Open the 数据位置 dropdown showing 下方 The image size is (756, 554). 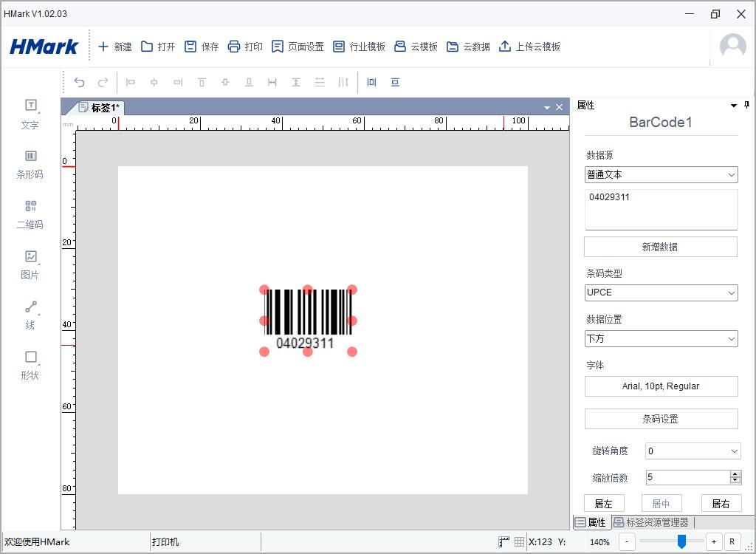click(x=661, y=338)
